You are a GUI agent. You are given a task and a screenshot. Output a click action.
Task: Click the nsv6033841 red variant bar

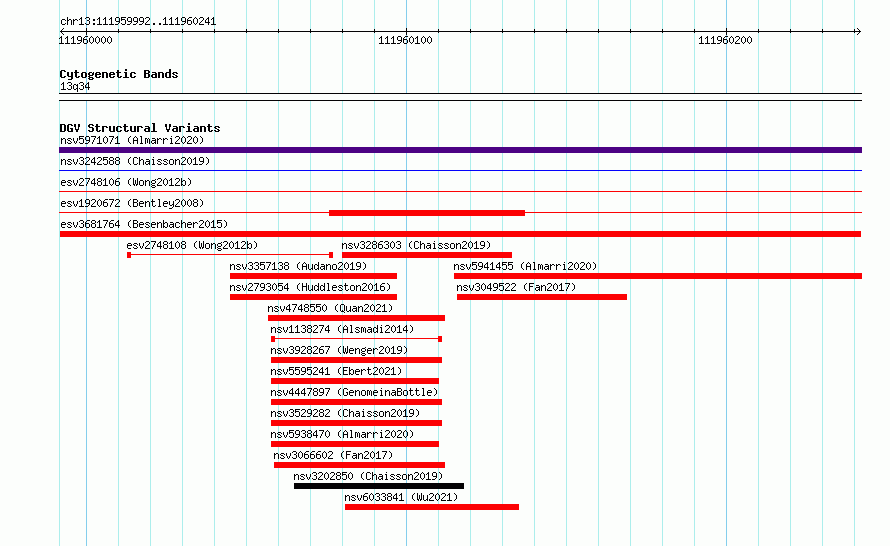tap(432, 507)
